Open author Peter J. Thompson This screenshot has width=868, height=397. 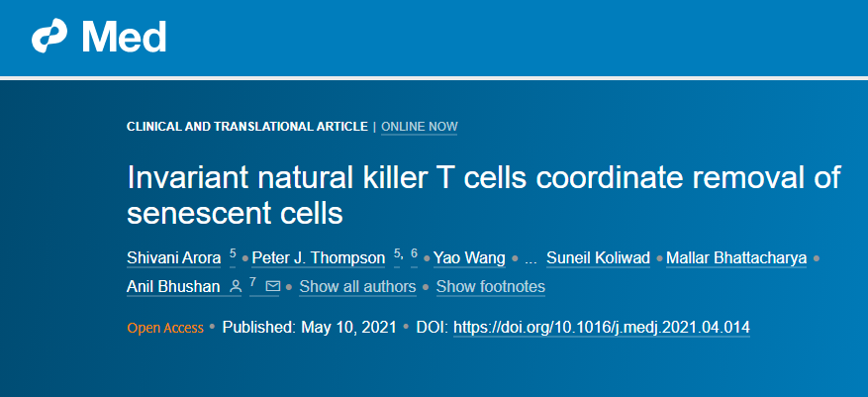tap(319, 258)
